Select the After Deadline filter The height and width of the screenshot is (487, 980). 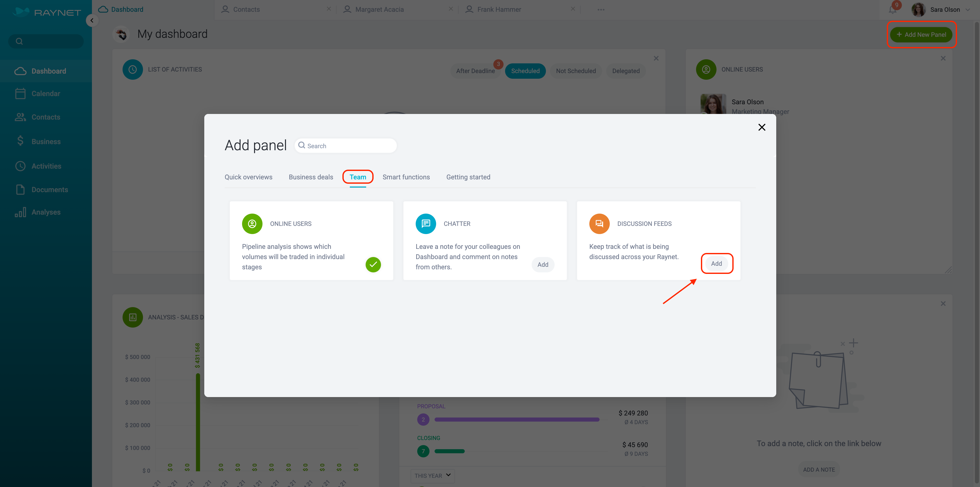(475, 71)
